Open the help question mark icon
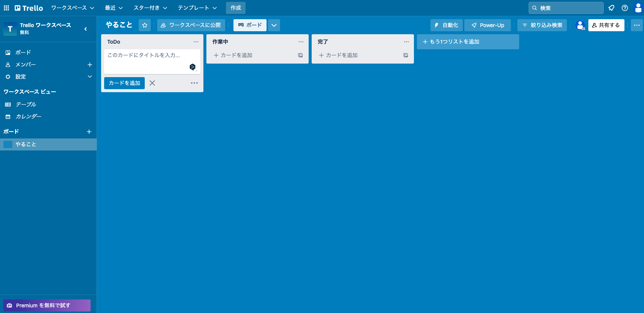Image resolution: width=644 pixels, height=313 pixels. [625, 8]
